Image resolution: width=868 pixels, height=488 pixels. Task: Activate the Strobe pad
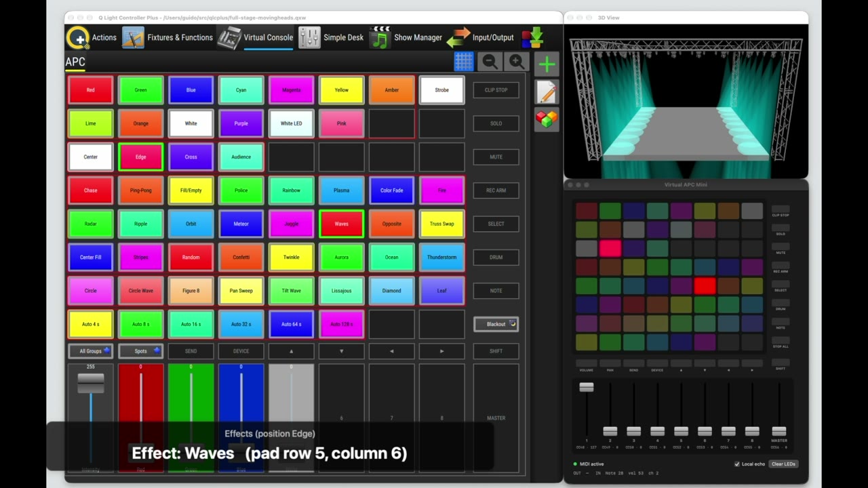click(x=442, y=90)
